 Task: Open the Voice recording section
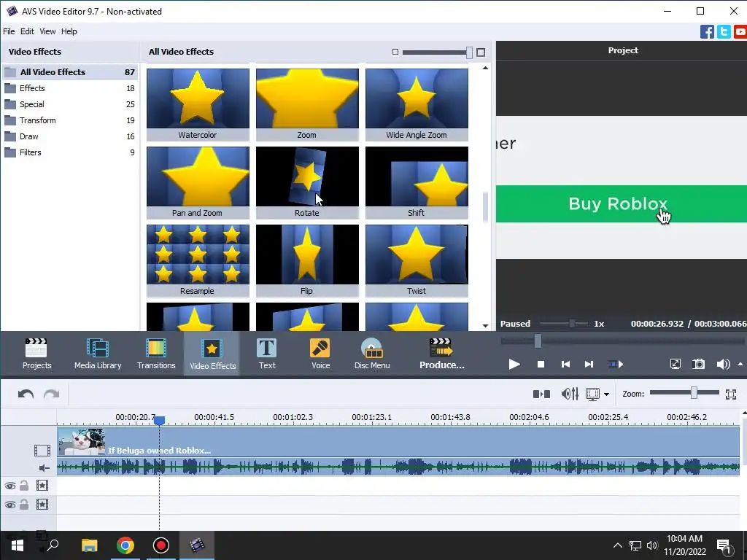(x=321, y=354)
